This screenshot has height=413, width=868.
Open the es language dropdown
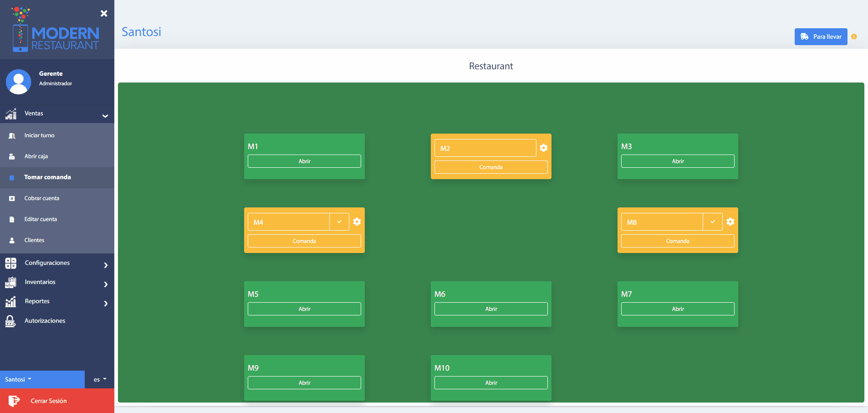[100, 379]
